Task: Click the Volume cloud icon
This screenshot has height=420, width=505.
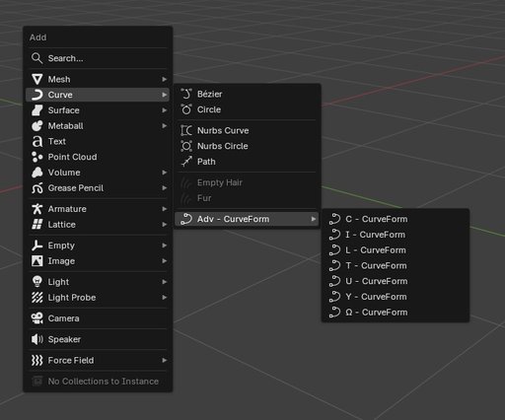Action: click(x=37, y=173)
